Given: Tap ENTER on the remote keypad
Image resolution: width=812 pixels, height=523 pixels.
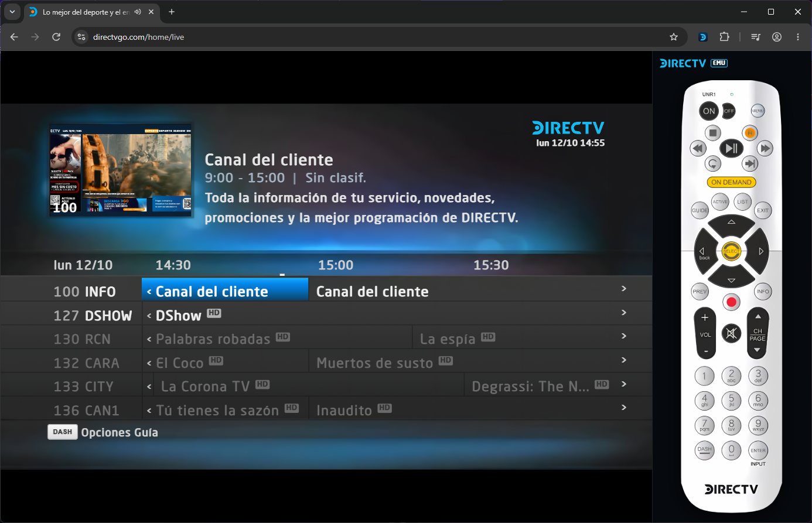Looking at the screenshot, I should (x=758, y=450).
